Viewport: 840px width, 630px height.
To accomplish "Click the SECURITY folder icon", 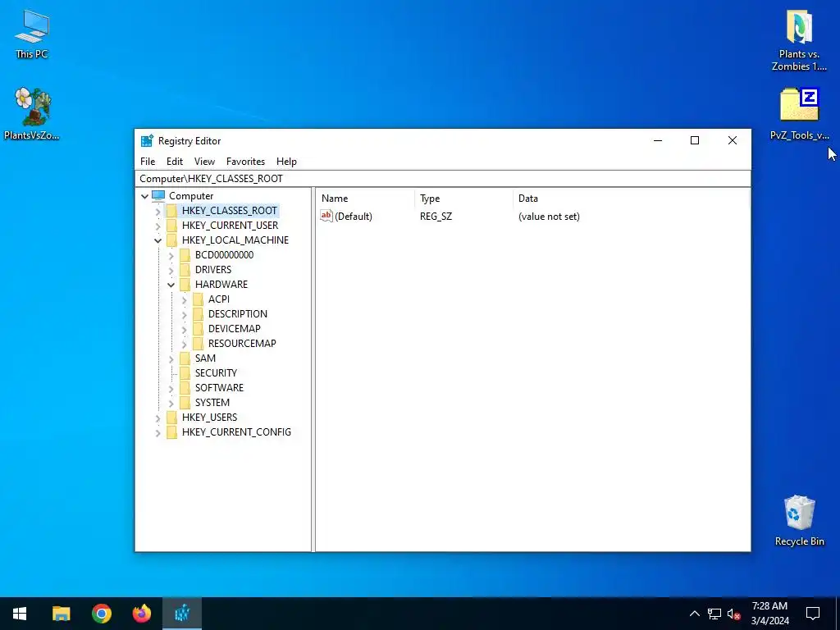I will pos(185,373).
